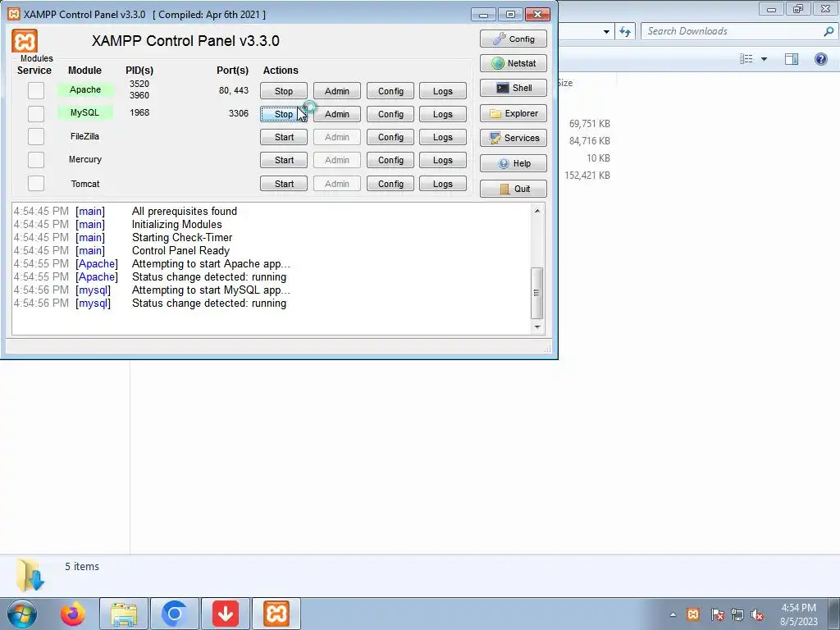Stop the MySQL module
The height and width of the screenshot is (630, 840).
283,114
